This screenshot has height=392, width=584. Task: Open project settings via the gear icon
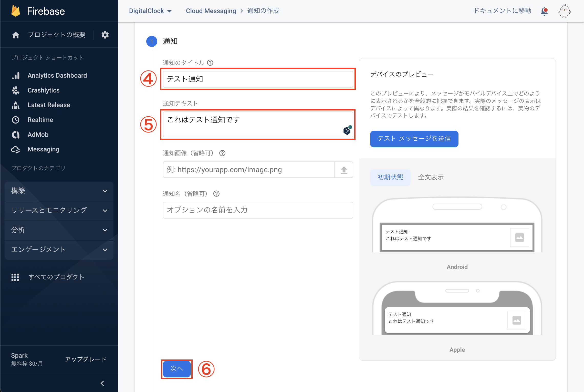point(105,35)
